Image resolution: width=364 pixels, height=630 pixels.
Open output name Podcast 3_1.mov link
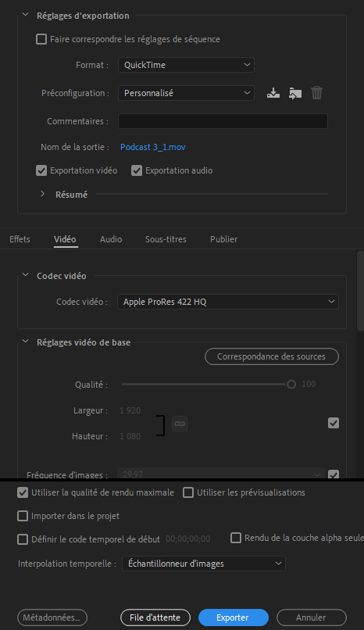[x=153, y=147]
